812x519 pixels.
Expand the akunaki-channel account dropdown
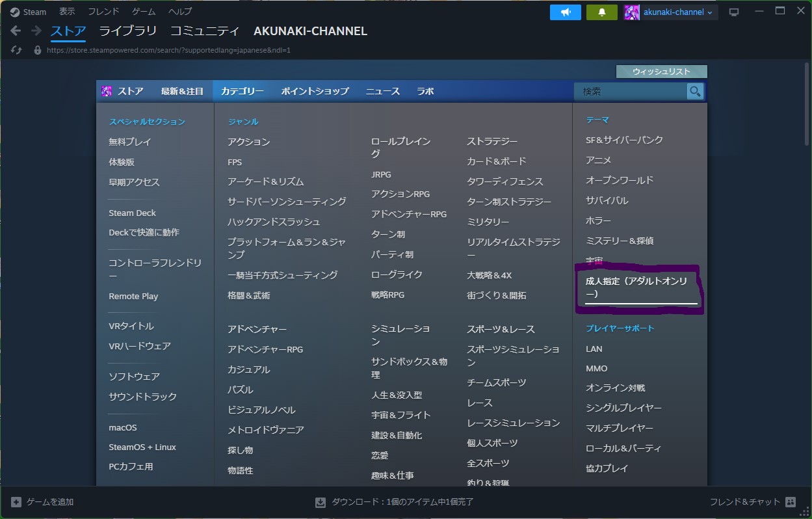coord(709,12)
